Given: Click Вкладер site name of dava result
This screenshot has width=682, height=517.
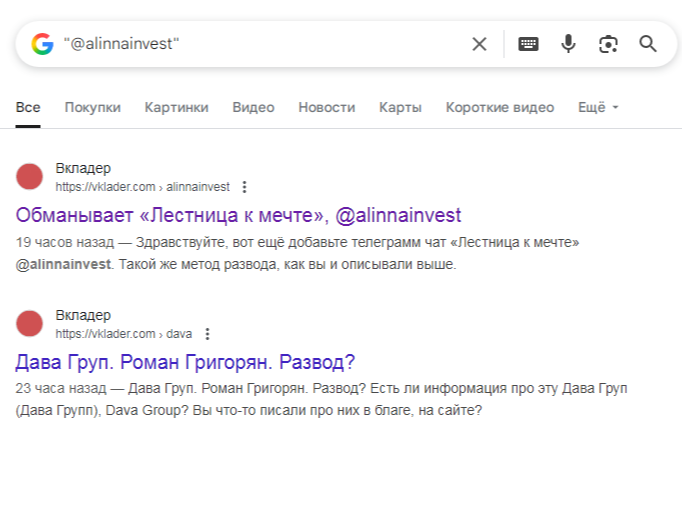Looking at the screenshot, I should coord(83,315).
